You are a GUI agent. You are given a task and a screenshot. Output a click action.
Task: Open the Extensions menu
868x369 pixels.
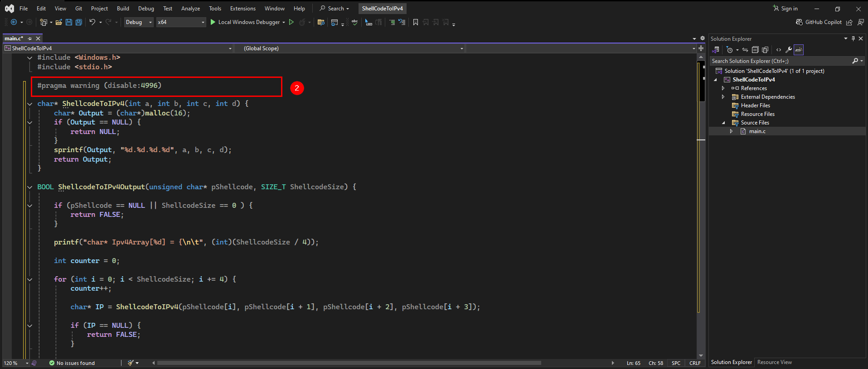click(x=243, y=9)
